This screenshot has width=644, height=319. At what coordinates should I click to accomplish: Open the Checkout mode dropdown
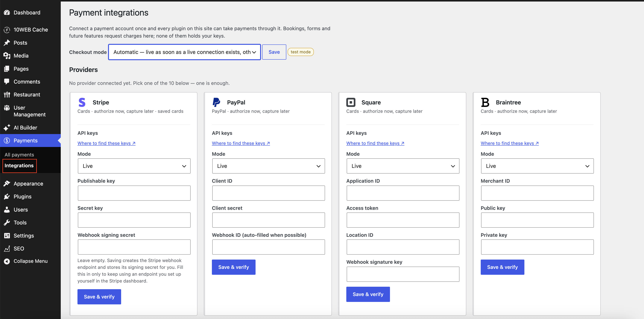(185, 52)
